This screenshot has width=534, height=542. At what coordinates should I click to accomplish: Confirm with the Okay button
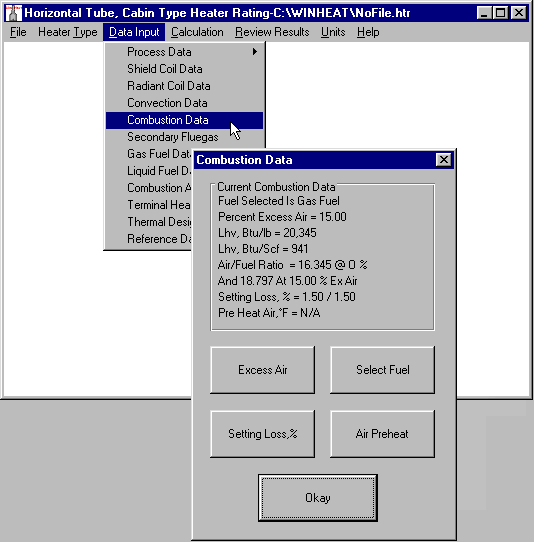318,498
